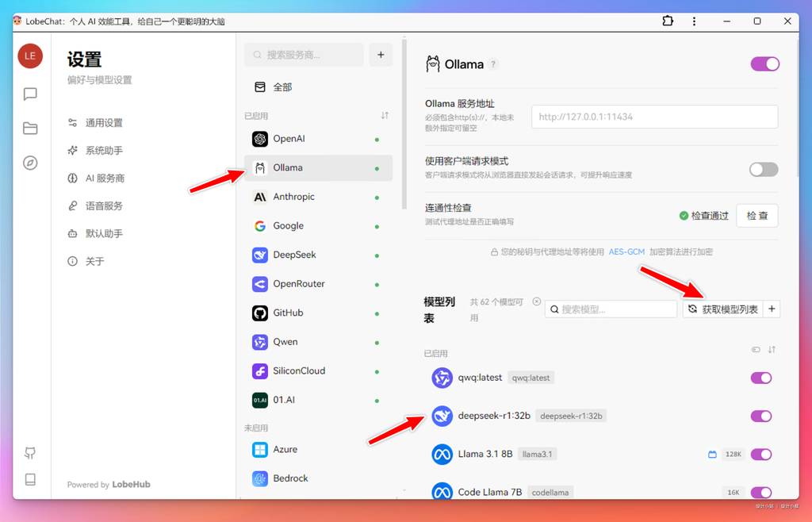Viewport: 812px width, 522px height.
Task: Click the extensions puzzle icon in title bar
Action: point(668,21)
